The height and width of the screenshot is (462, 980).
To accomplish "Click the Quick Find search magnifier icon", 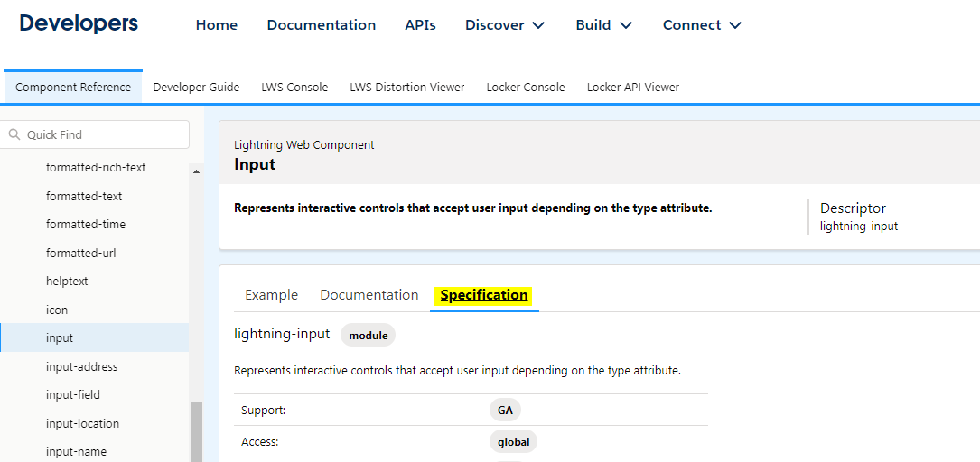I will tap(14, 134).
